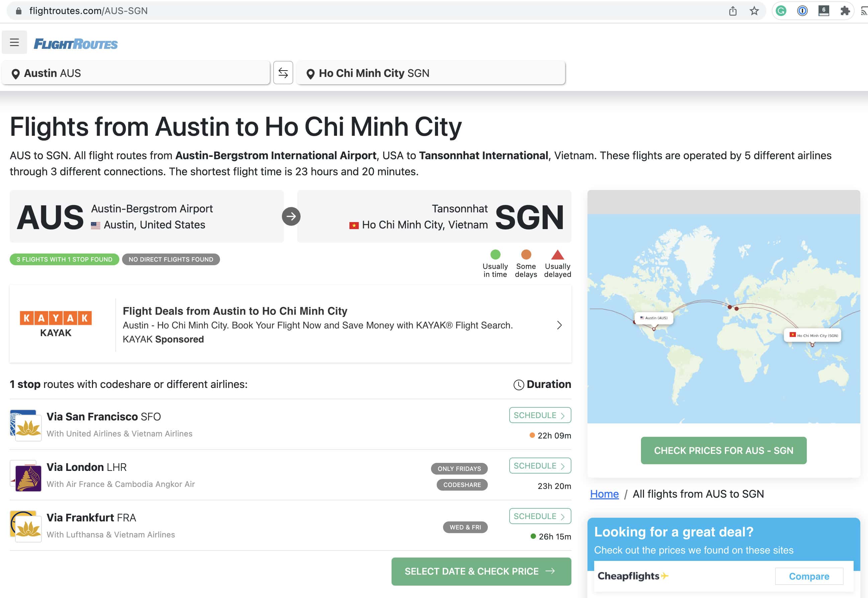Click the lock icon in address bar
Viewport: 868px width, 598px height.
[x=18, y=11]
